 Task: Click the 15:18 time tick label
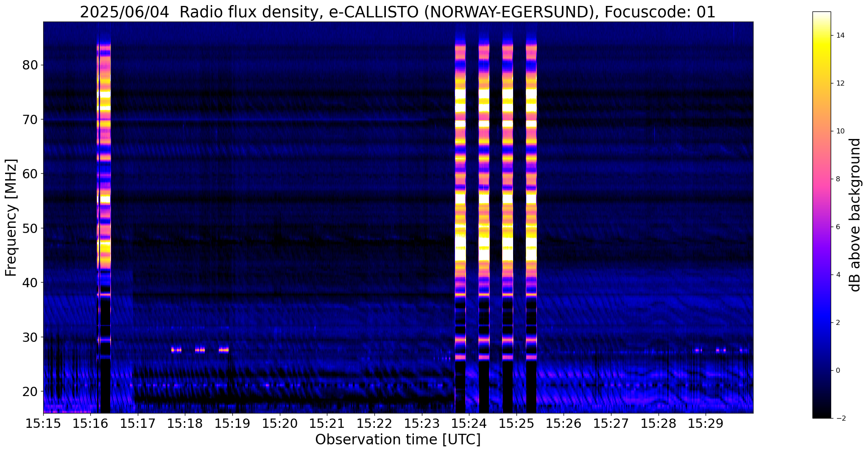tap(185, 424)
